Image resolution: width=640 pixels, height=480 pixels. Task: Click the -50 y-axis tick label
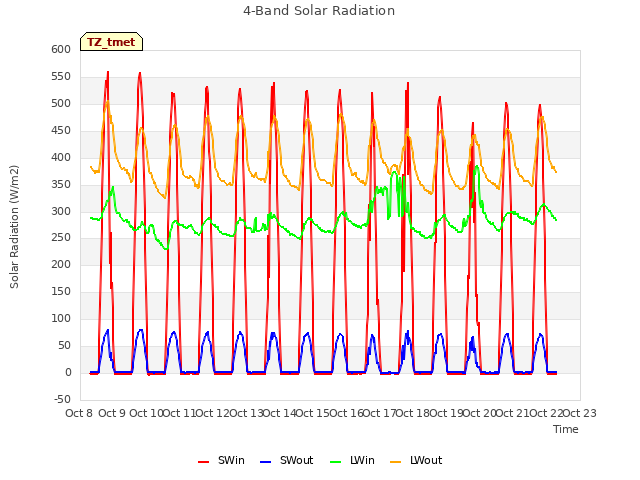click(x=62, y=399)
